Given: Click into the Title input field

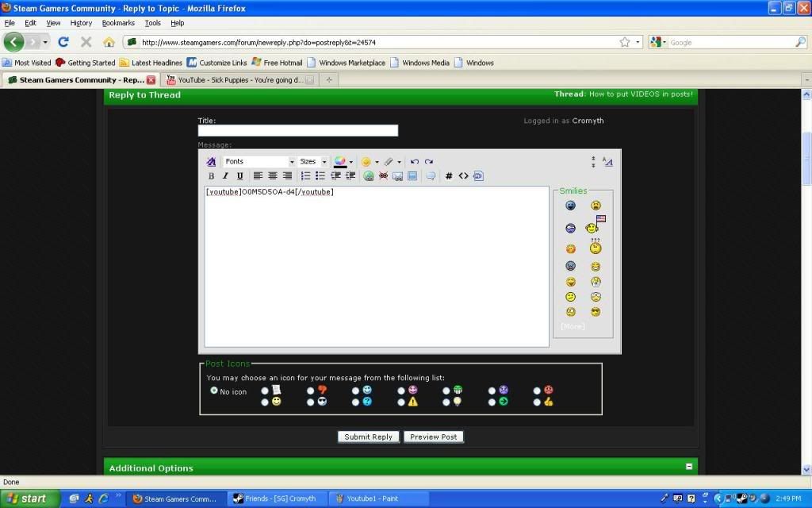Looking at the screenshot, I should pos(297,131).
